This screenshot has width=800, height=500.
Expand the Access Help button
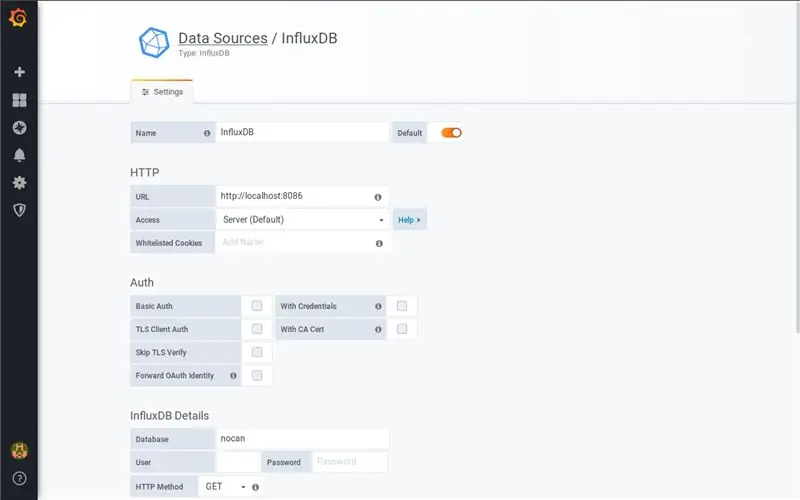(x=409, y=219)
